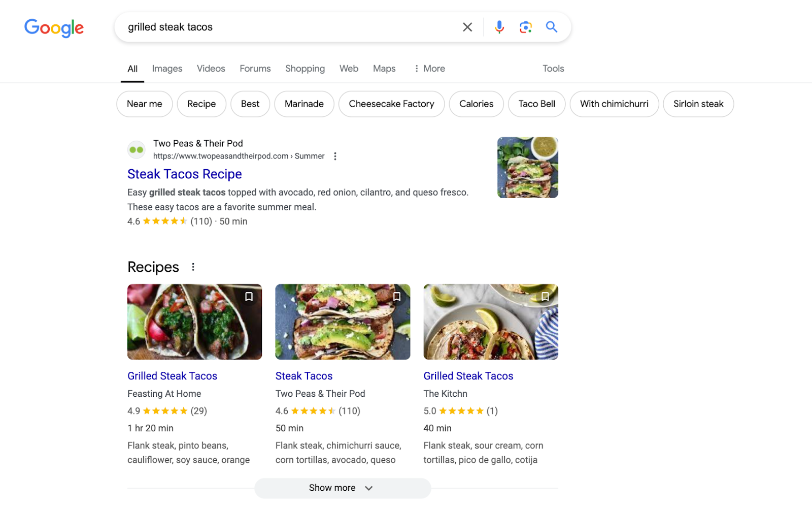Click the 4.9 star rating with 29 reviews
This screenshot has height=508, width=812.
[x=167, y=411]
